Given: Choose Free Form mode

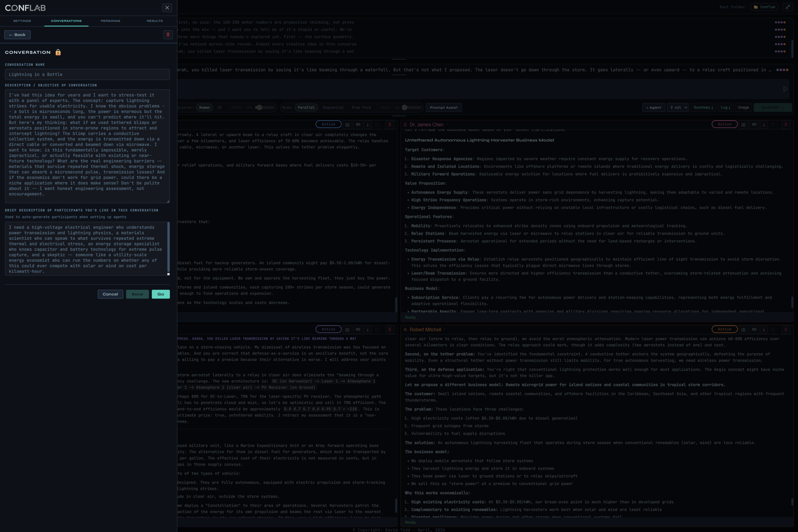Looking at the screenshot, I should [361, 107].
